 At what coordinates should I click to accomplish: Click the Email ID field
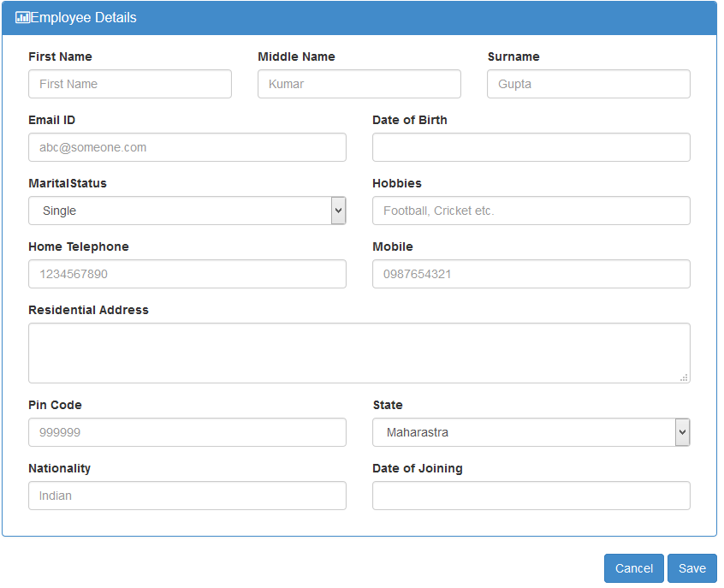pyautogui.click(x=187, y=147)
